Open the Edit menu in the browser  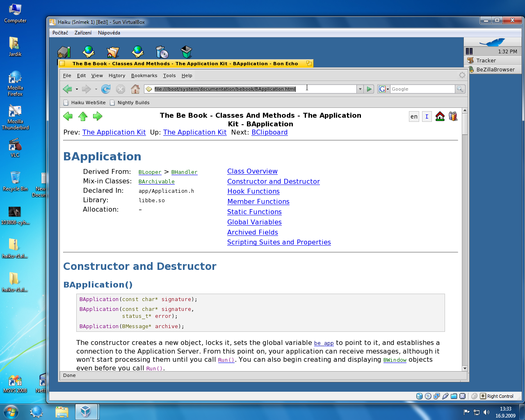tap(81, 75)
